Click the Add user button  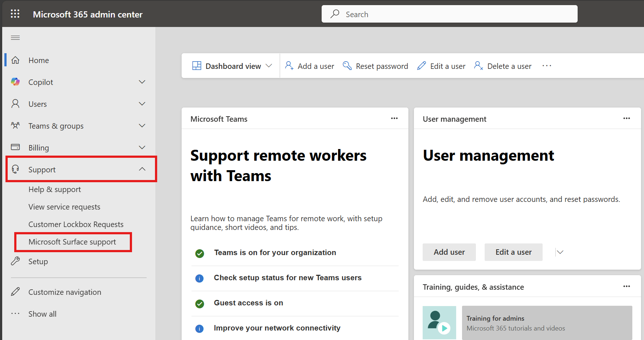point(449,252)
